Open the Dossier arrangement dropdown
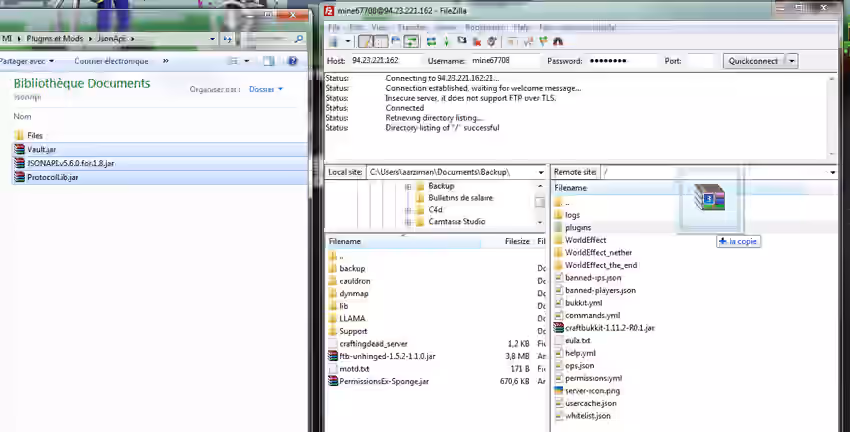The width and height of the screenshot is (850, 432). pos(266,89)
